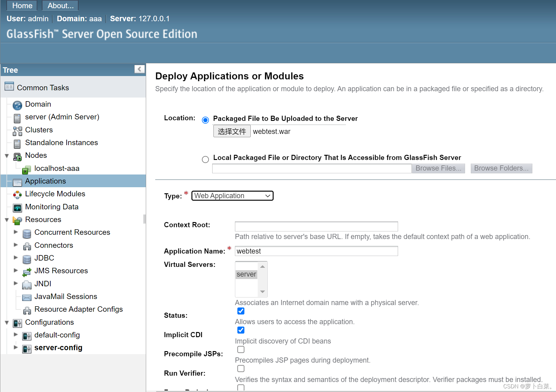Screen dimensions: 556x392
Task: Click the JNDI icon
Action: click(27, 285)
